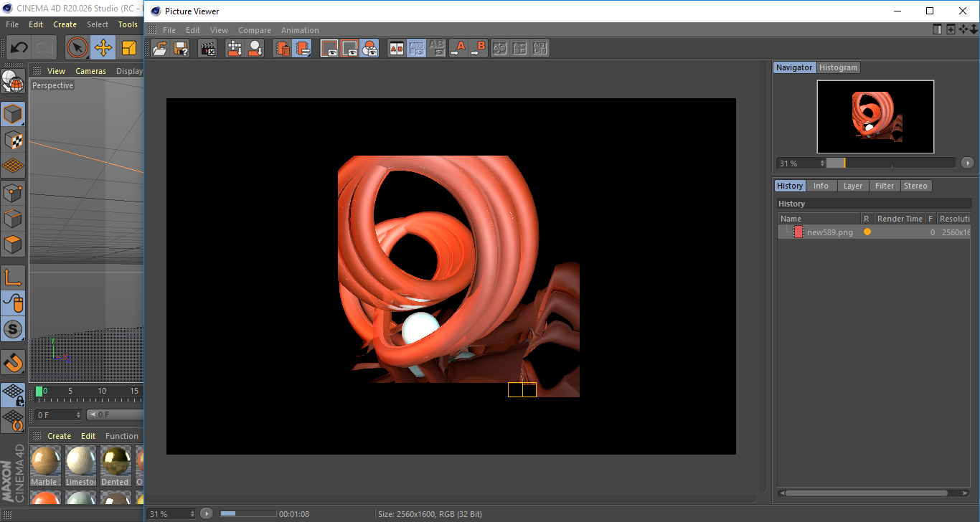Click the Workplane orange grid icon
980x522 pixels.
click(13, 166)
